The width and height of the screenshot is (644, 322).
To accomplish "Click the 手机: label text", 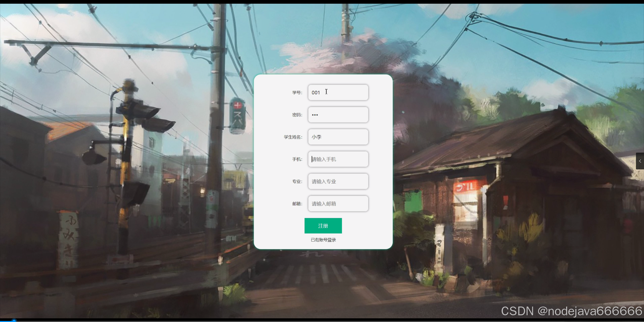I will (x=297, y=159).
